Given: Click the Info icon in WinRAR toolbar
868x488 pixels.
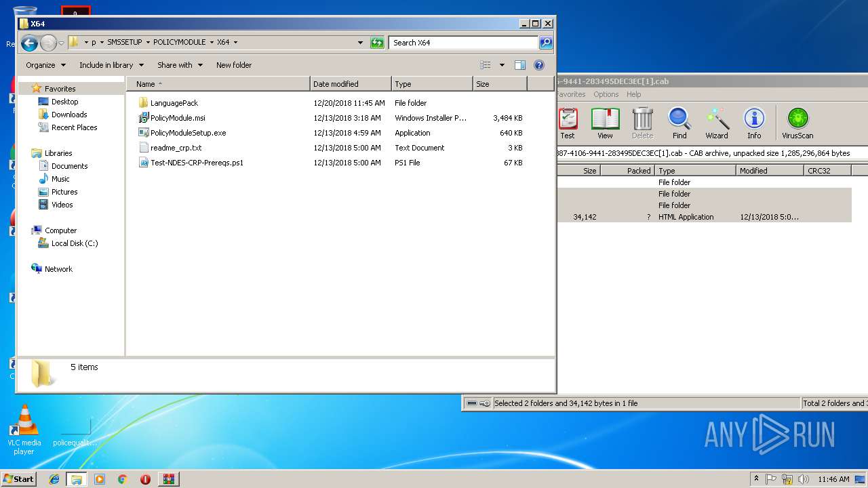Looking at the screenshot, I should pos(754,123).
